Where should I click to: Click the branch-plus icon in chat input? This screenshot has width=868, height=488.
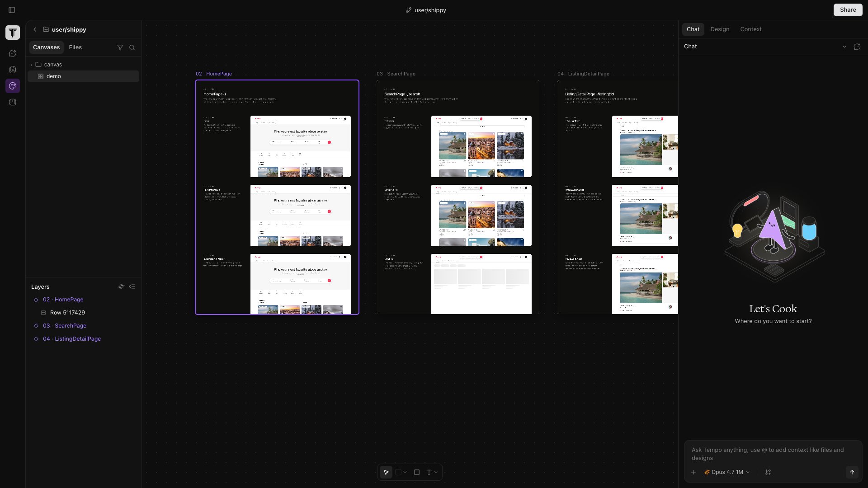(768, 472)
